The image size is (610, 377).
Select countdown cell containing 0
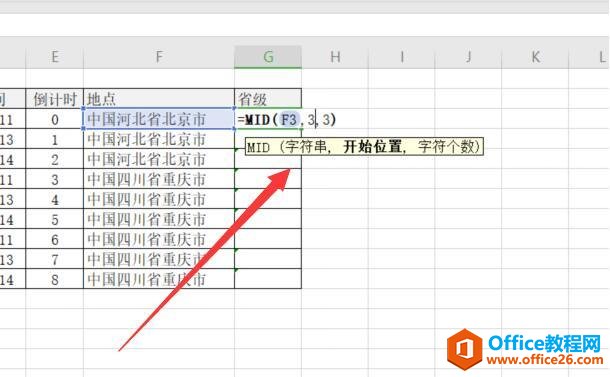pos(54,119)
